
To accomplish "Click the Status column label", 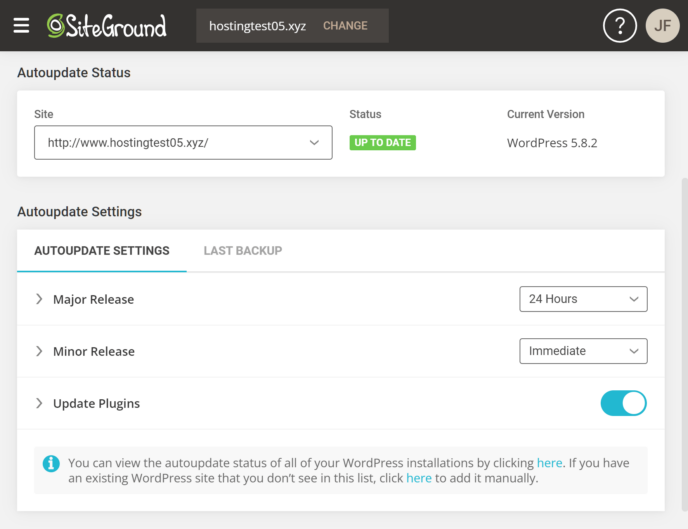I will point(365,114).
